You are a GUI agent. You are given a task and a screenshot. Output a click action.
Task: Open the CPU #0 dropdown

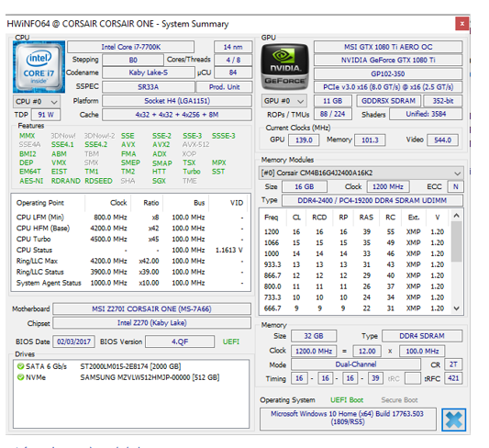(x=37, y=102)
